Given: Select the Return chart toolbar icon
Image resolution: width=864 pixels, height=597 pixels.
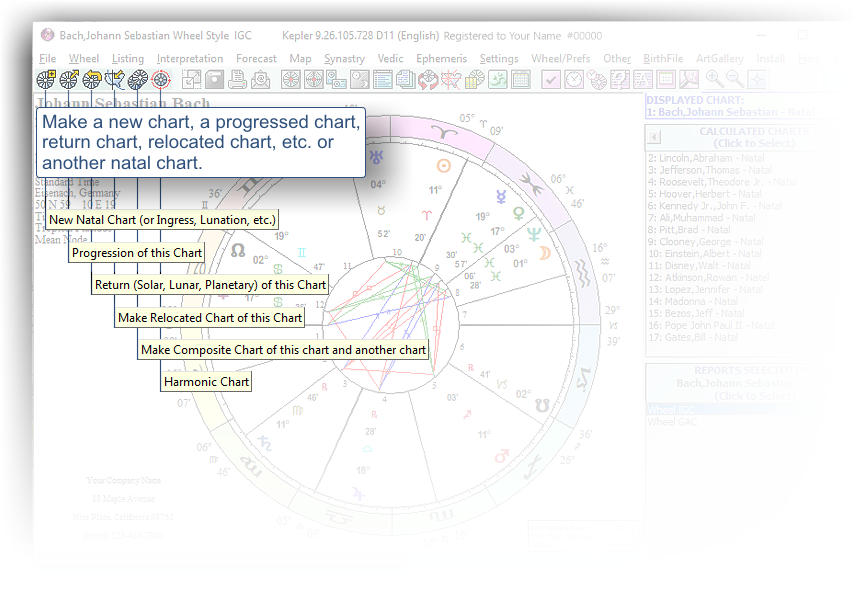Looking at the screenshot, I should tap(92, 79).
